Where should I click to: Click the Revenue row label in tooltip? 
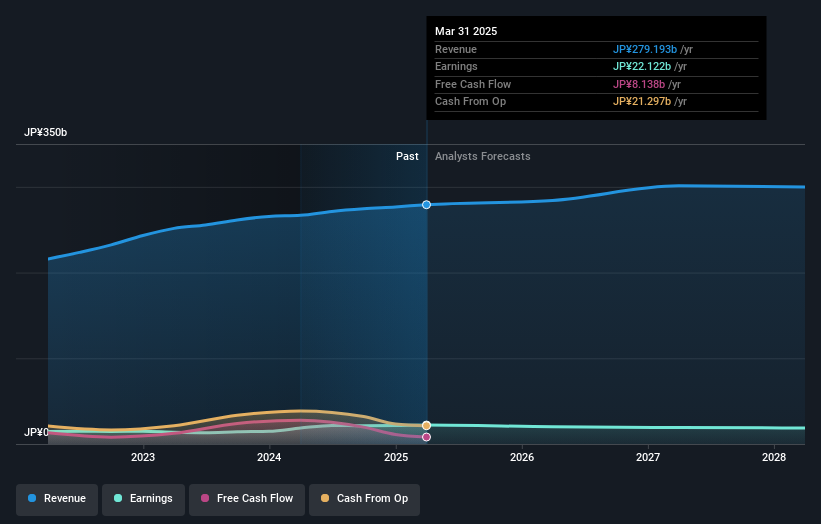coord(456,49)
